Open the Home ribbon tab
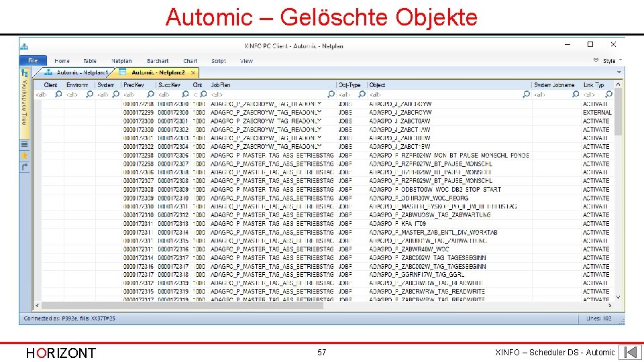Viewport: 644px width, 362px height. point(62,61)
